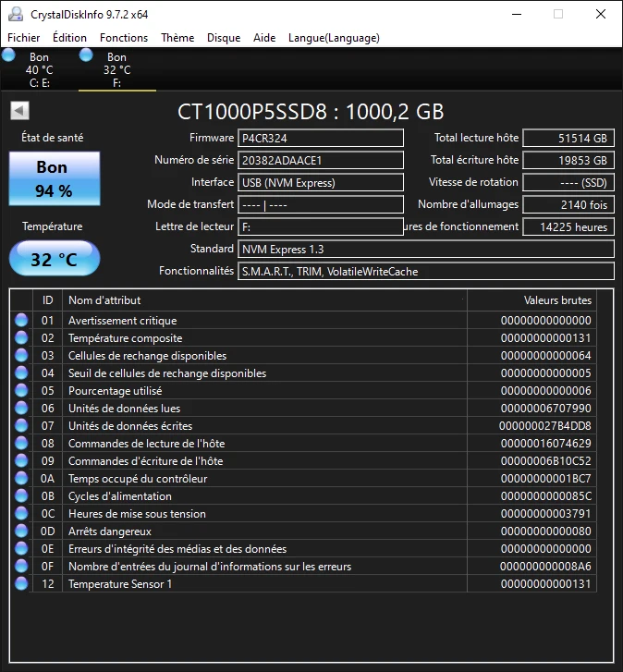
Task: Click status orb for Commandes d'écriture row
Action: (21, 460)
